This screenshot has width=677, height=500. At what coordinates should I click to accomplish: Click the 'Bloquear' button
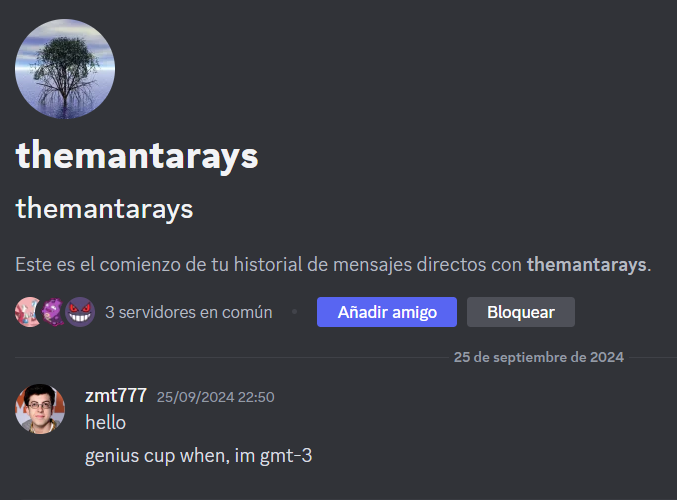click(x=521, y=312)
